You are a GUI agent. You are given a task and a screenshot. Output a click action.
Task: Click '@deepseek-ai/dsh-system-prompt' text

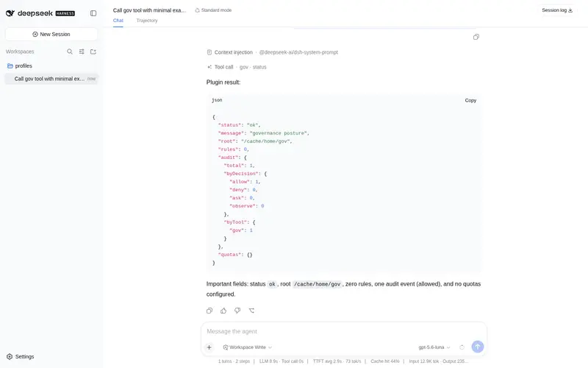tap(298, 52)
